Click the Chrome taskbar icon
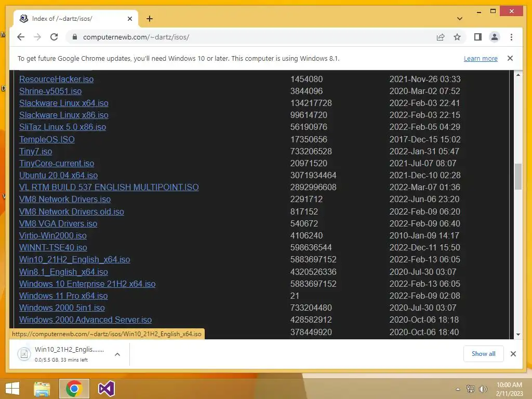 click(74, 389)
